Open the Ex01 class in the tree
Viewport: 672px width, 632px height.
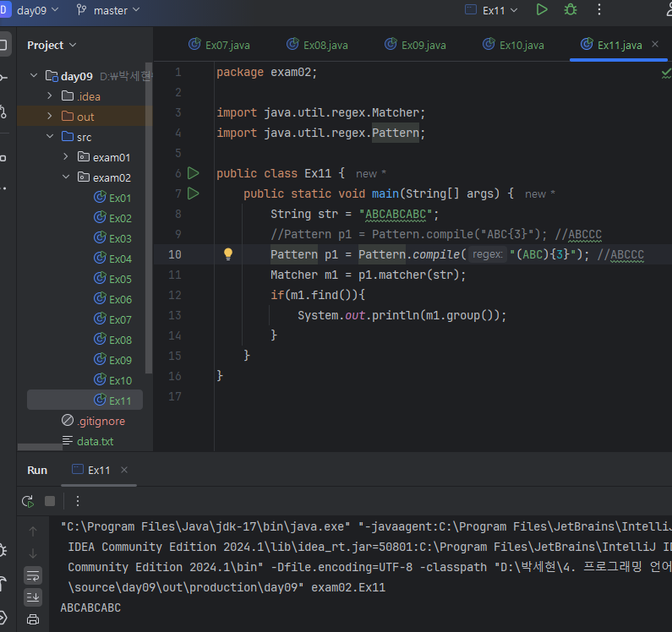point(112,198)
